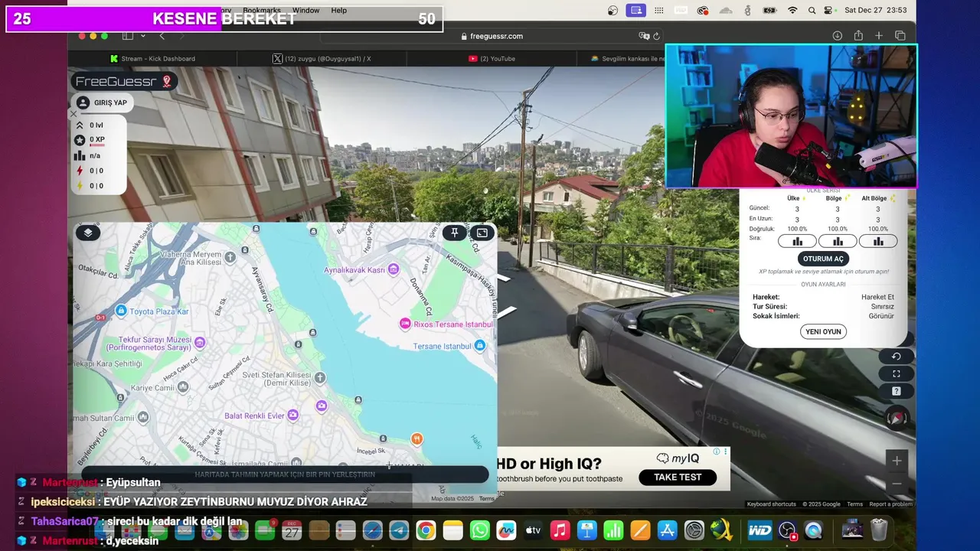This screenshot has height=551, width=980.
Task: Open the Alt Bölge ranking chart button
Action: click(878, 241)
